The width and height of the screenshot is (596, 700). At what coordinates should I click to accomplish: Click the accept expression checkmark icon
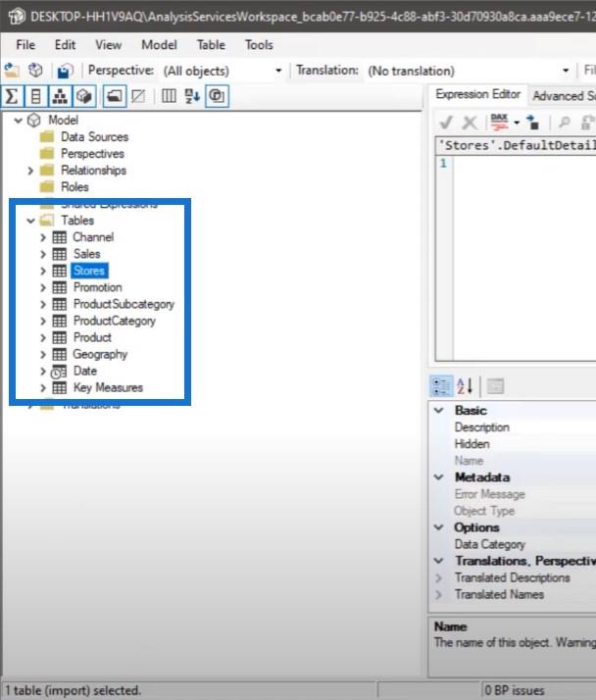tap(446, 123)
